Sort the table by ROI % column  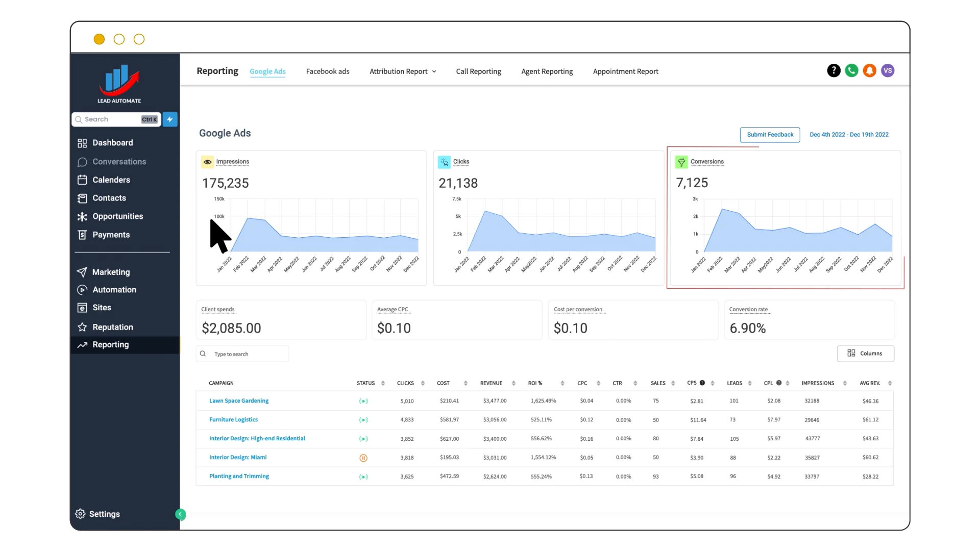(563, 383)
